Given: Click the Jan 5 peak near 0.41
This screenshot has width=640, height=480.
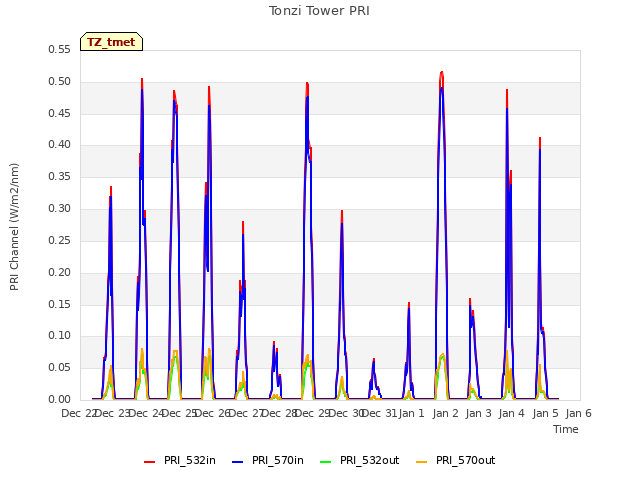Looking at the screenshot, I should [x=540, y=139].
